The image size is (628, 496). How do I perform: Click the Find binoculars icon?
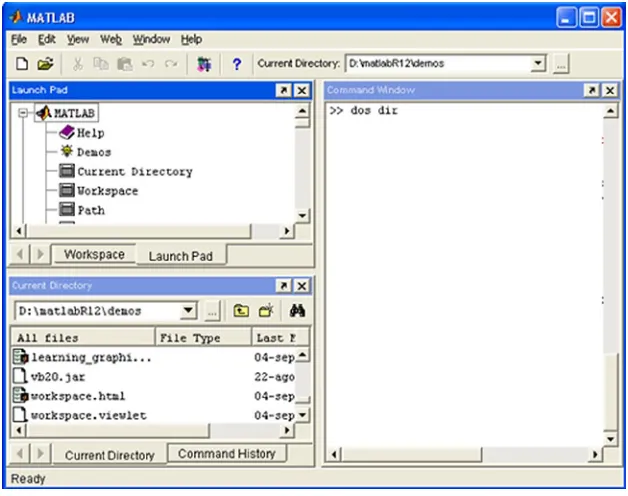pyautogui.click(x=297, y=311)
